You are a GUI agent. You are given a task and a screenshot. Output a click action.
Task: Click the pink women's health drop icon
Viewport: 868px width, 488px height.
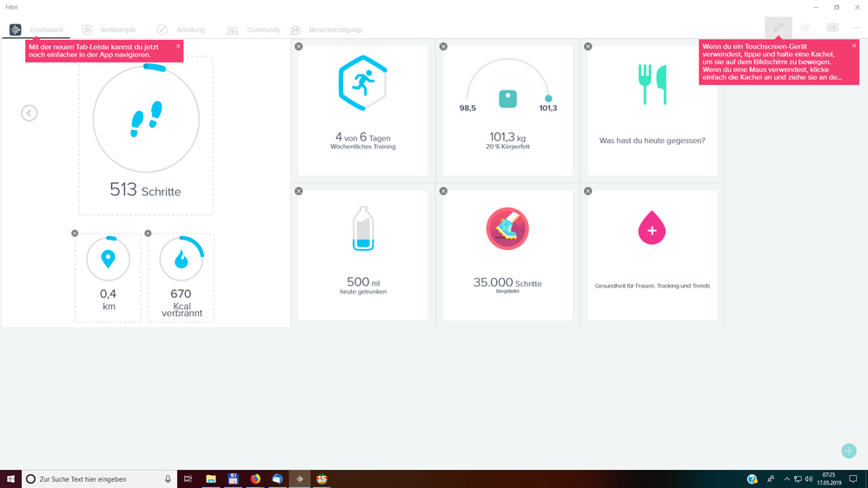tap(652, 230)
